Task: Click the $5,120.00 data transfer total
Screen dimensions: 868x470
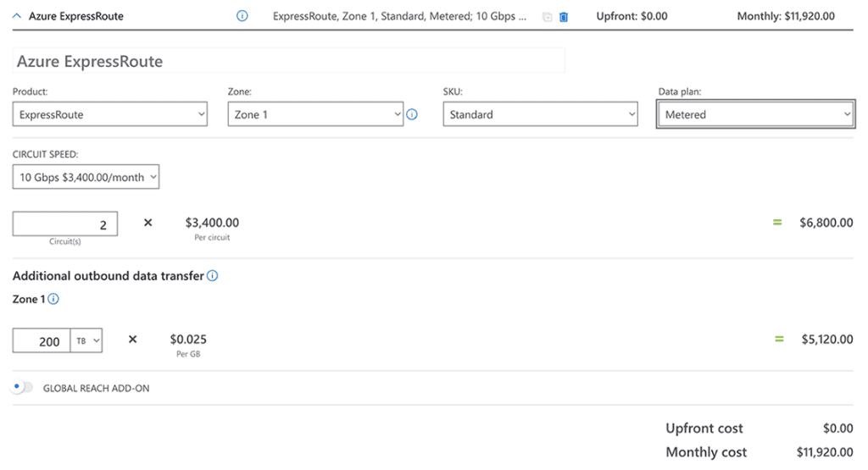Action: 827,339
